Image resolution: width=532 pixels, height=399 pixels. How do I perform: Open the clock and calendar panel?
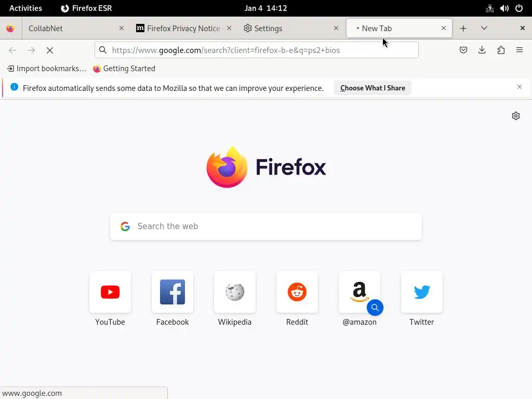click(x=265, y=8)
